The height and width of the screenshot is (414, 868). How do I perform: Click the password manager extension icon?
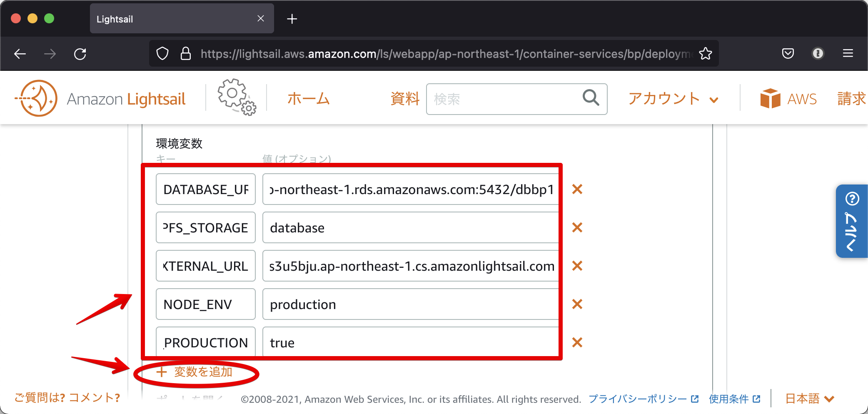pyautogui.click(x=818, y=53)
